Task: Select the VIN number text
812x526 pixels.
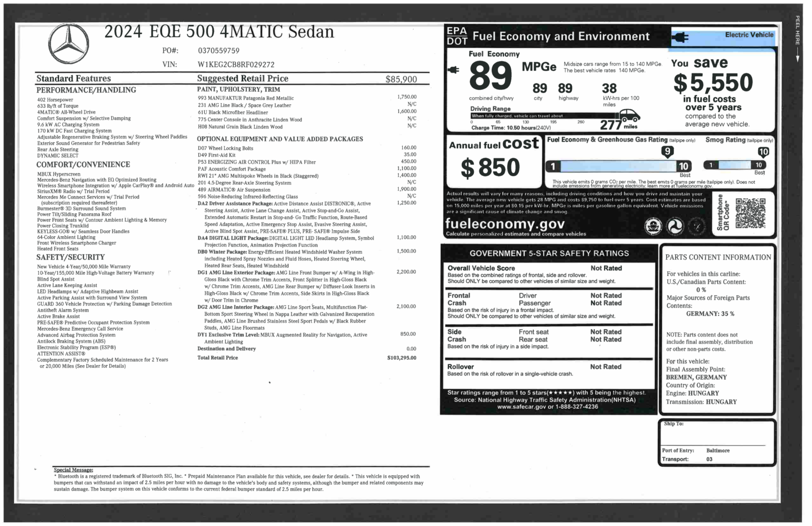Action: pyautogui.click(x=236, y=65)
